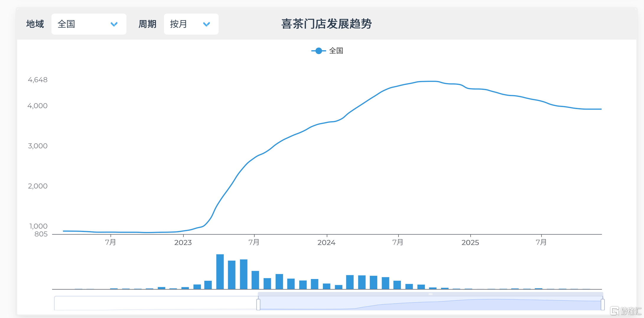
Task: Toggle the 全国 series in the chart legend
Action: tap(327, 51)
